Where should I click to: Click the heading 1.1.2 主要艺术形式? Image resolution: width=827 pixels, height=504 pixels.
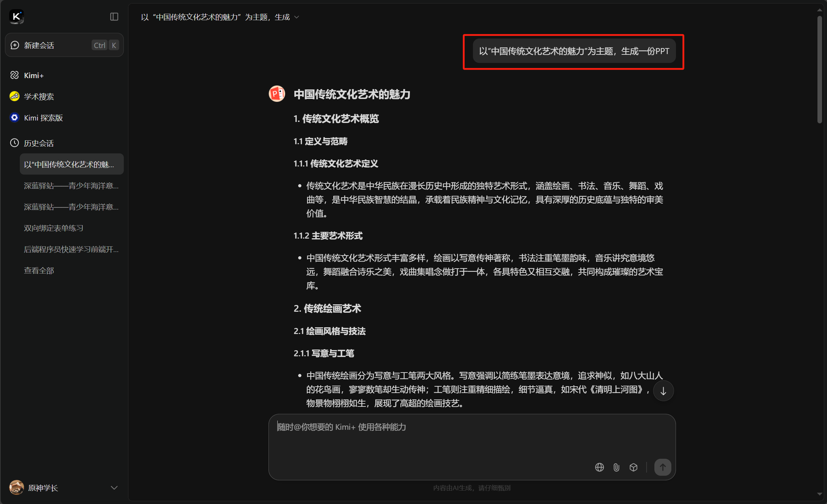(x=328, y=236)
